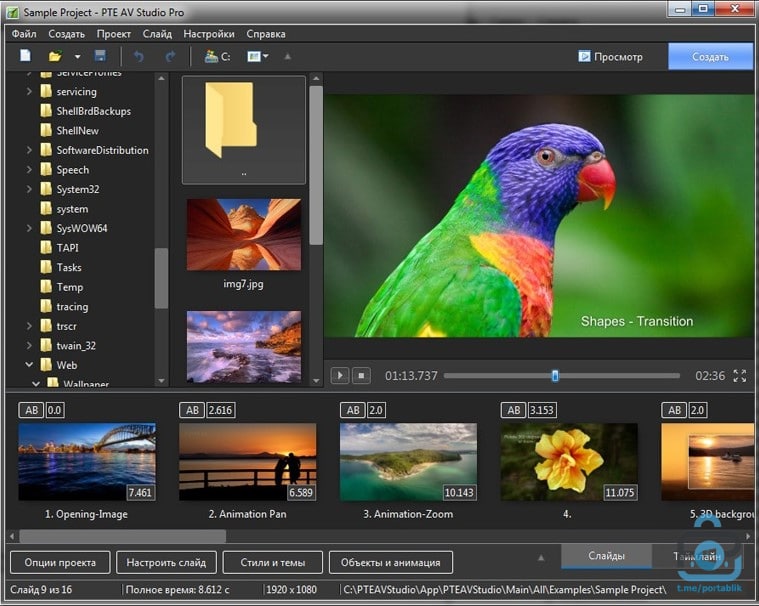Click the file list scroll down arrow
This screenshot has height=606, width=759.
[316, 381]
